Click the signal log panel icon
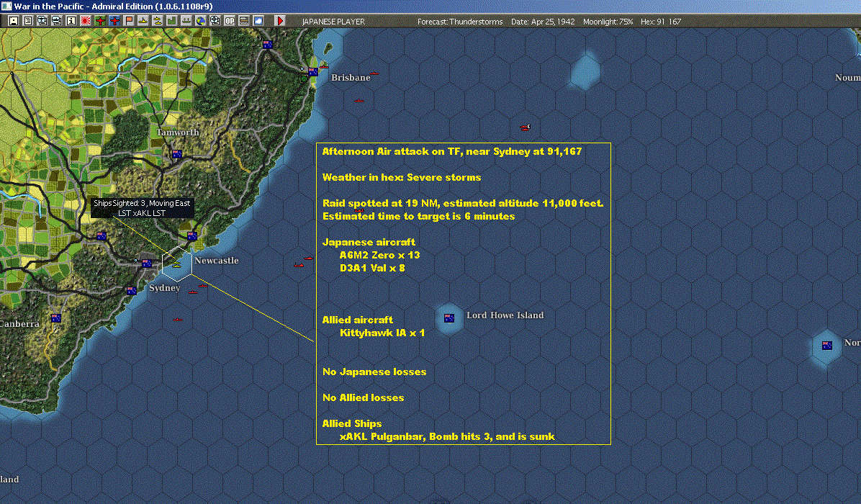 point(244,21)
